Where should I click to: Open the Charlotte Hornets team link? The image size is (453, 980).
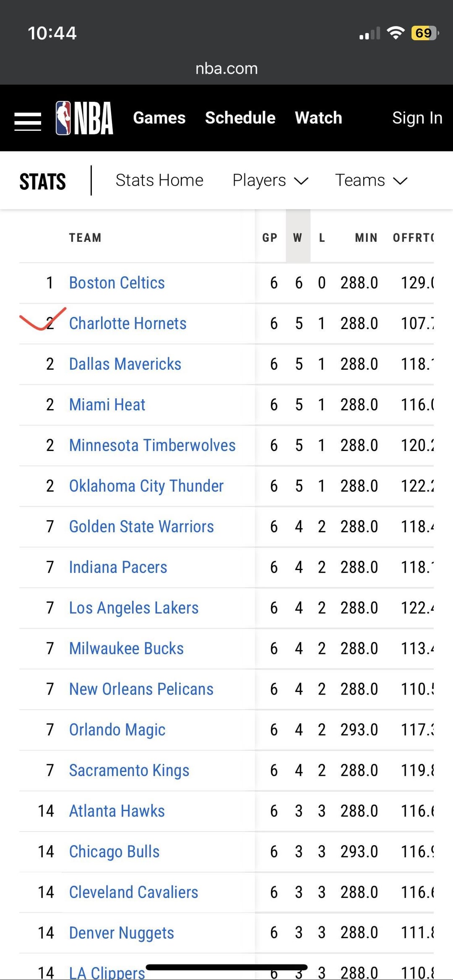(x=128, y=324)
